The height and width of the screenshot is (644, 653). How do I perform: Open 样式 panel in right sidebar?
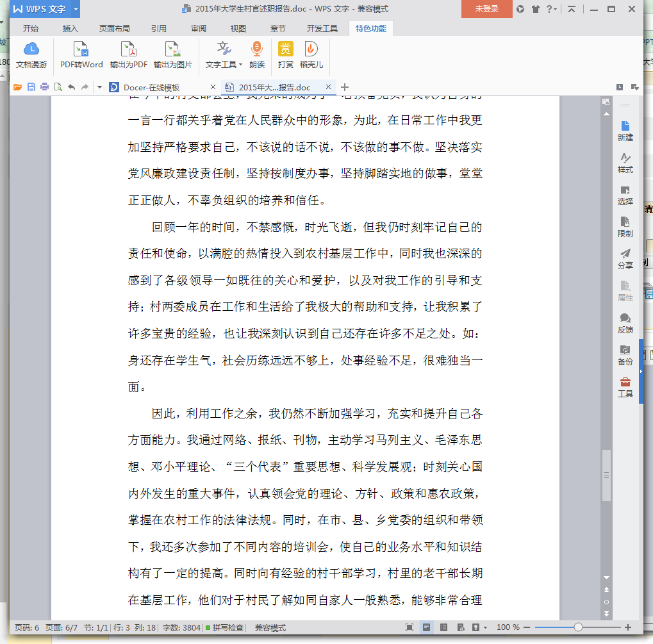point(625,163)
